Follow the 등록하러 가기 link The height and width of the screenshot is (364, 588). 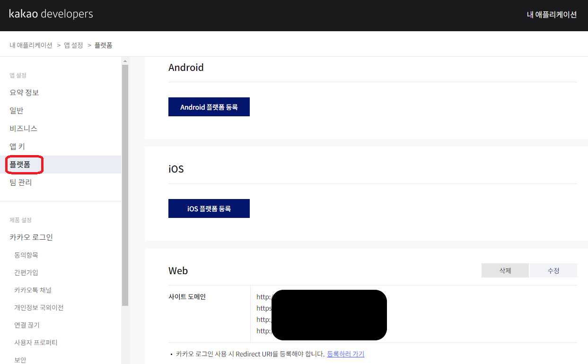[x=345, y=354]
